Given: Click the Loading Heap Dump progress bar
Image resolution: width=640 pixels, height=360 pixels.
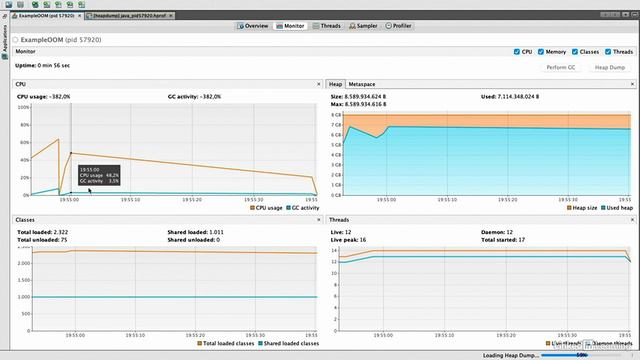Looking at the screenshot, I should click(x=583, y=356).
